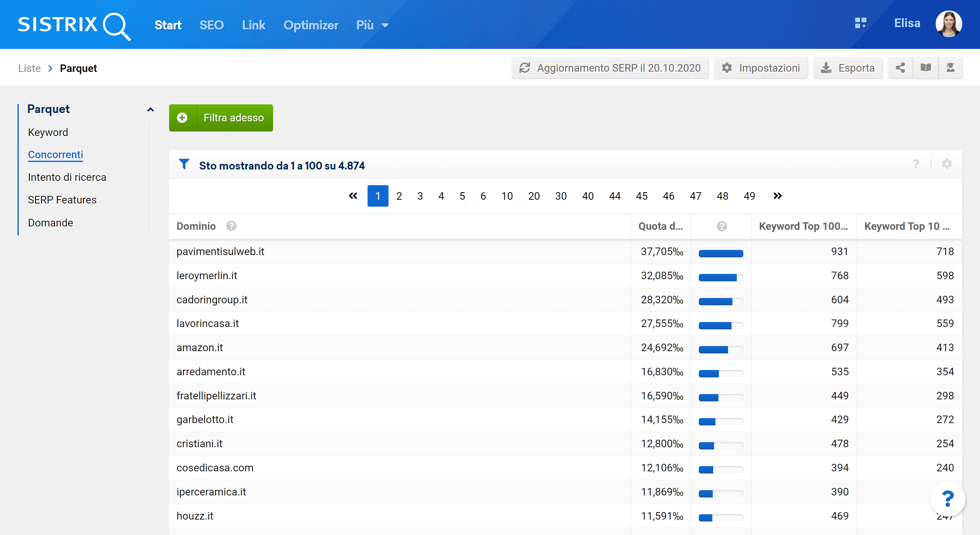Click the amazon.it share bar

click(721, 349)
